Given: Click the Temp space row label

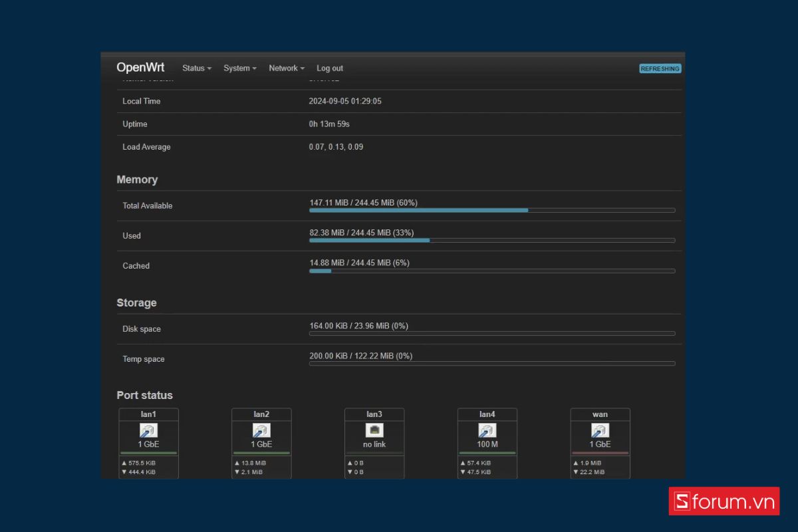Looking at the screenshot, I should tap(144, 359).
